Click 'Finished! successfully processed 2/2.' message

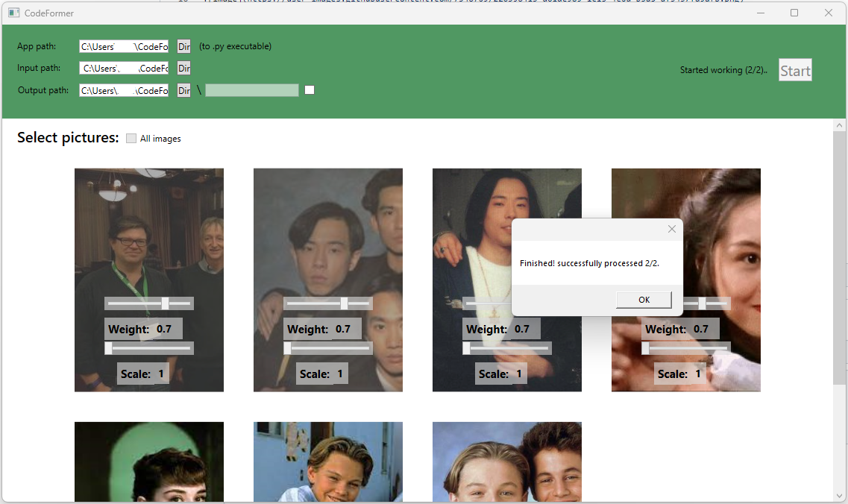(x=589, y=263)
